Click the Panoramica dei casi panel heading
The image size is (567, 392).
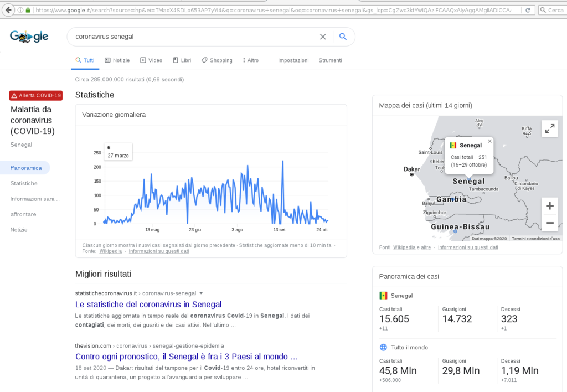click(x=409, y=277)
